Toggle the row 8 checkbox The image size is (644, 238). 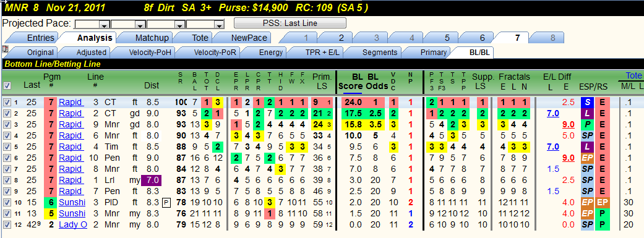6,180
